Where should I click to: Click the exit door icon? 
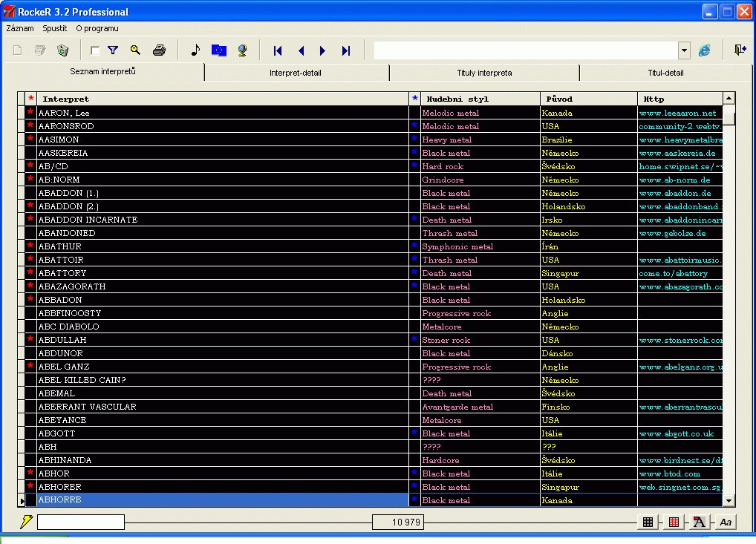740,50
